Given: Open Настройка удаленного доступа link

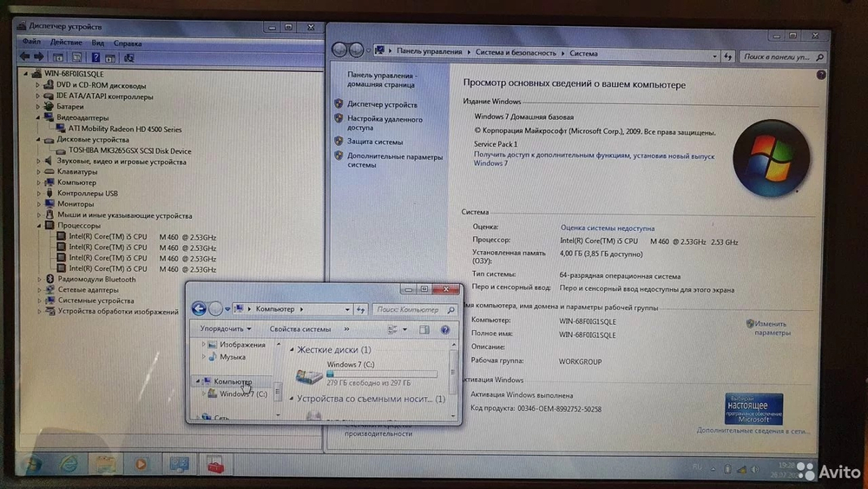Looking at the screenshot, I should click(385, 123).
